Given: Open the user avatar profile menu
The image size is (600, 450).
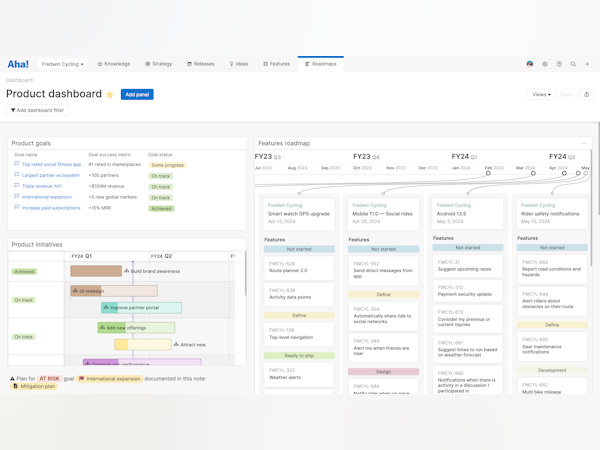Looking at the screenshot, I should [530, 64].
